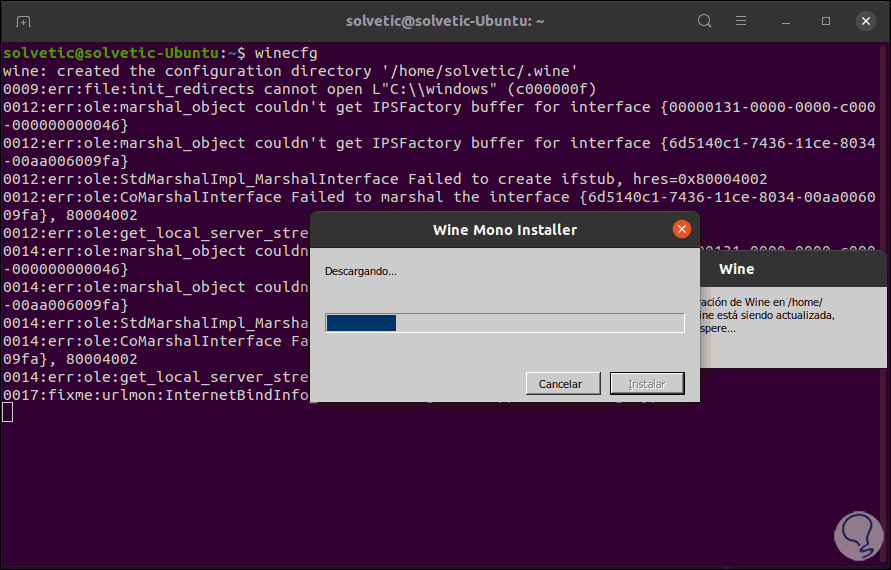Click 'wine: created the configuration directory' line
Viewport: 891px width, 570px height.
(290, 71)
